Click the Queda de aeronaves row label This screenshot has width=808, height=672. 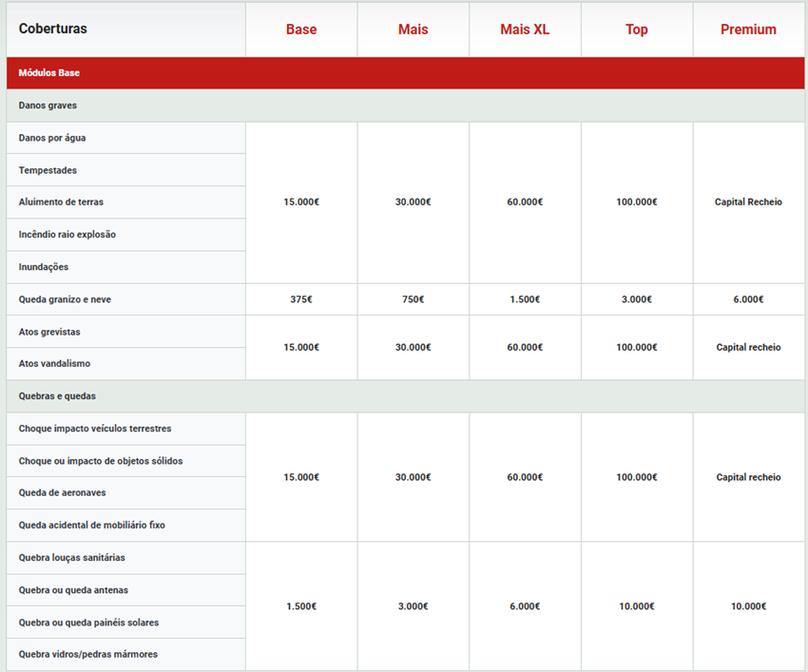pyautogui.click(x=62, y=493)
